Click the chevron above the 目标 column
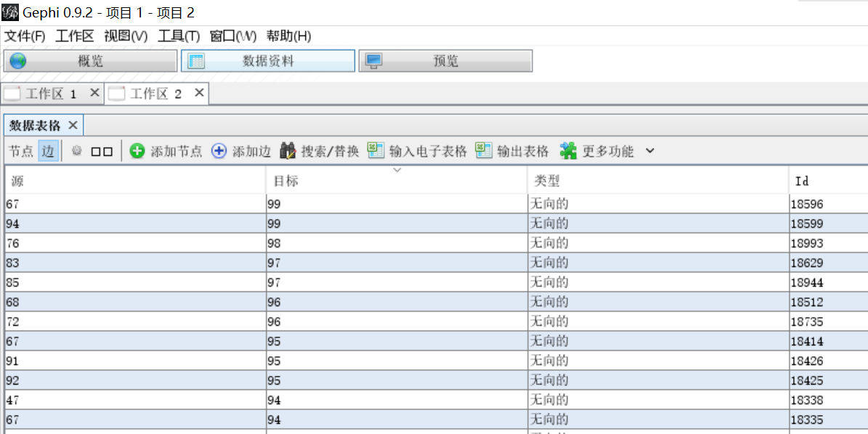 click(x=397, y=169)
